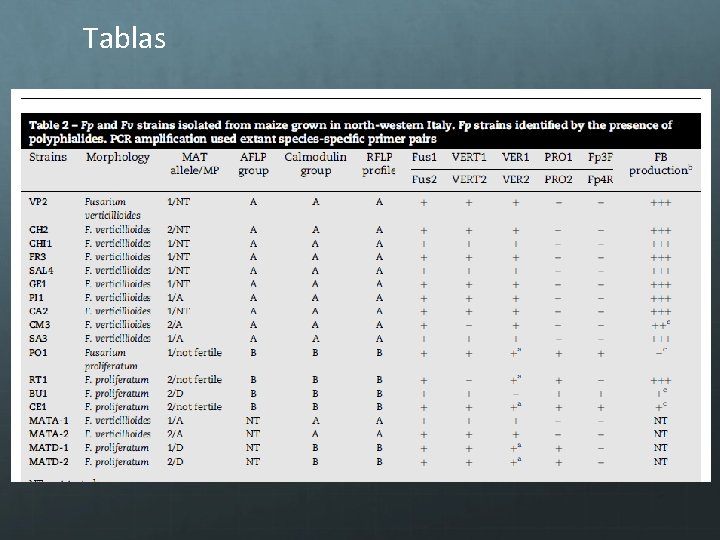Click the 'RFLP profile' column header
The width and height of the screenshot is (720, 540).
click(x=379, y=164)
